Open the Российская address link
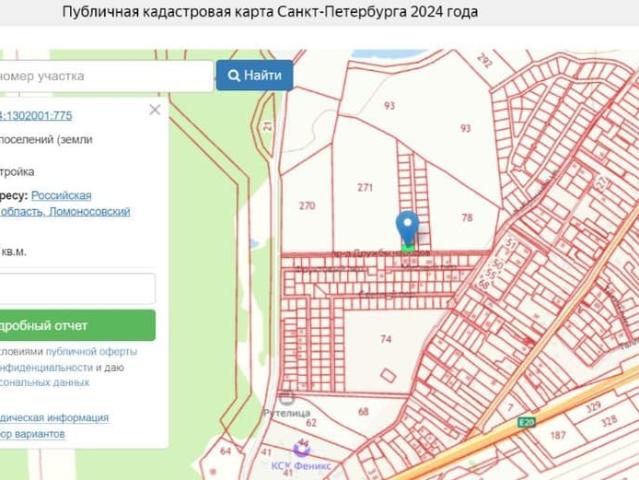This screenshot has width=639, height=480. tap(61, 195)
